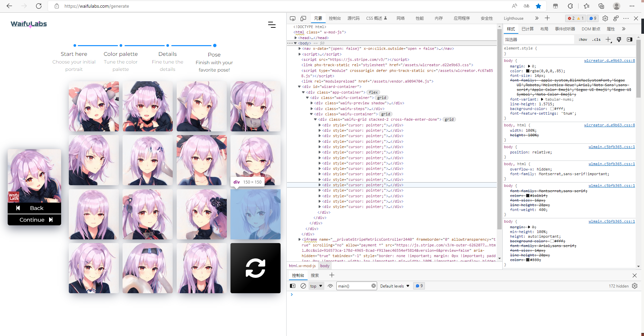Click the rgba(0,0,0,.85) color swatch
Viewport: 644px width, 336px height.
click(528, 71)
